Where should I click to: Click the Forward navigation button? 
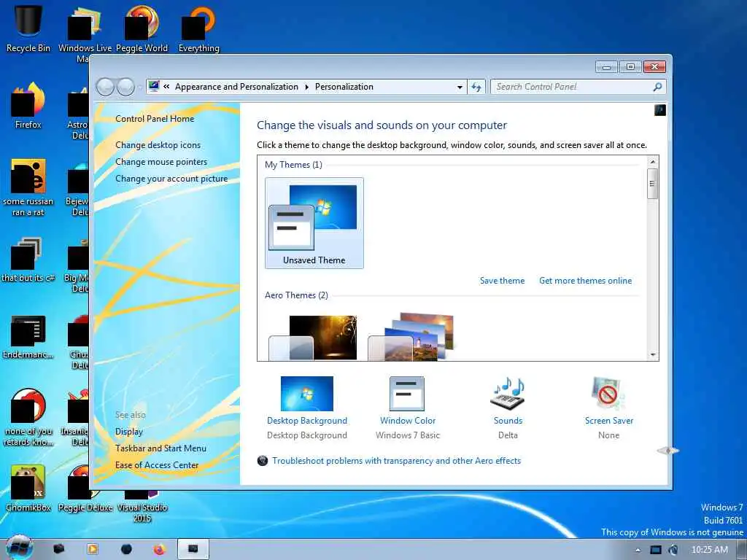click(125, 87)
